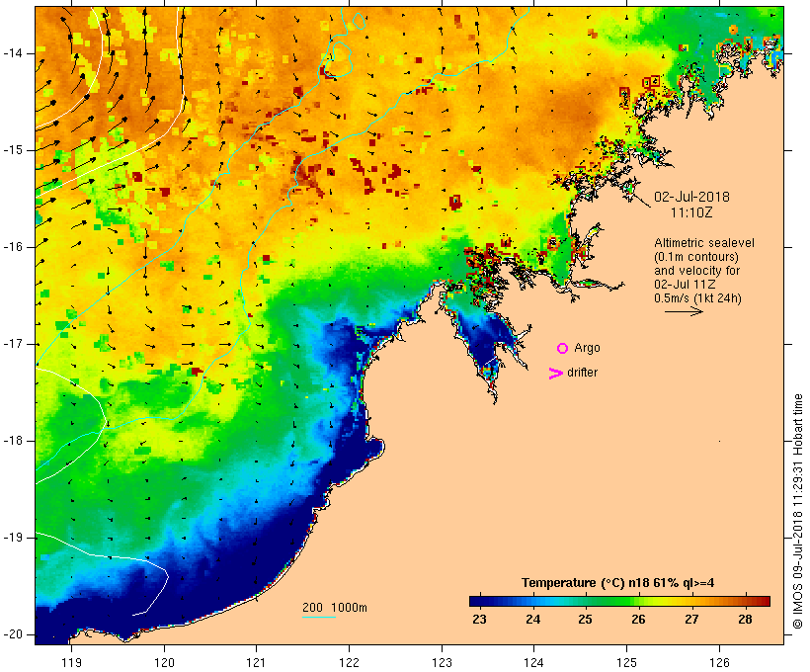Click the longitude axis label '119'
This screenshot has height=672, width=810.
tap(71, 662)
